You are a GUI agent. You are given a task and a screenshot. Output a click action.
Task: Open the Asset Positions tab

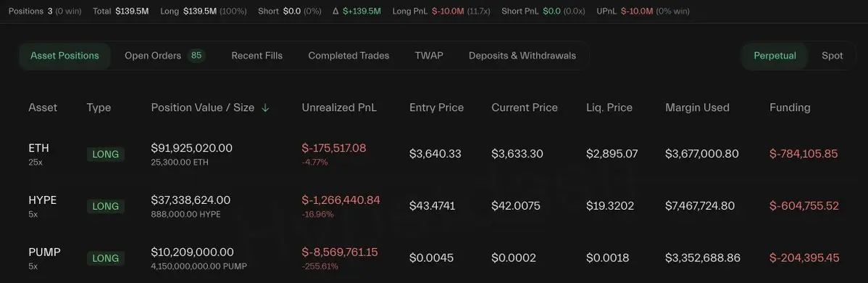(x=64, y=55)
